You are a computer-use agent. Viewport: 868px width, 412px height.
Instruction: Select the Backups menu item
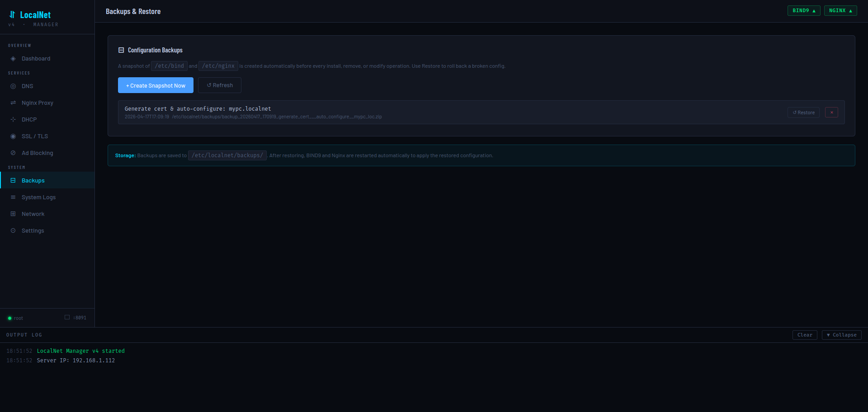[x=47, y=180]
